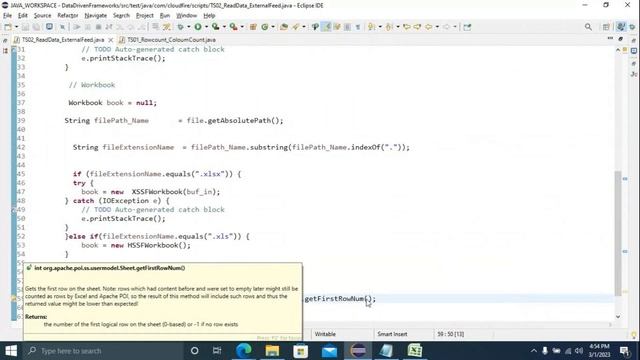Click the Coverage run icon
The height and width of the screenshot is (360, 640).
pyautogui.click(x=216, y=27)
